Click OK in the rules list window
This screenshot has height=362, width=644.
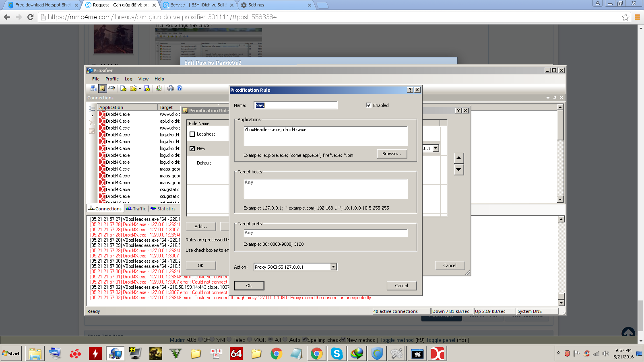(x=201, y=265)
